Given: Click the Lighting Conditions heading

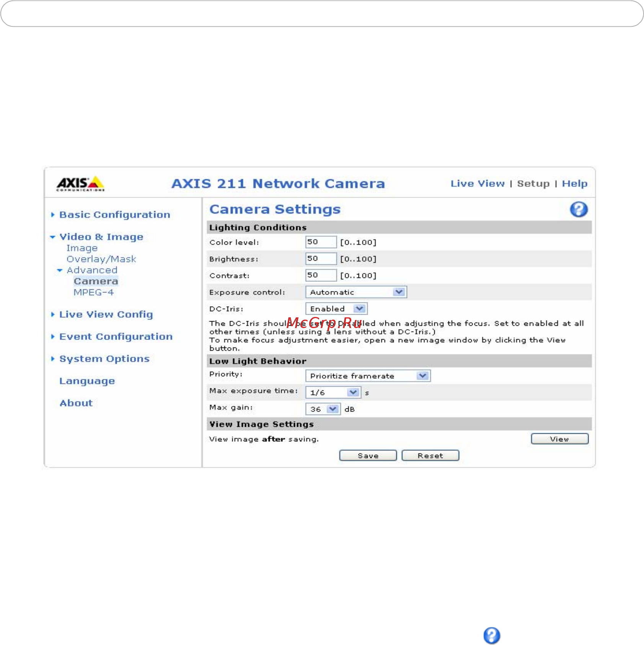Looking at the screenshot, I should (x=258, y=227).
